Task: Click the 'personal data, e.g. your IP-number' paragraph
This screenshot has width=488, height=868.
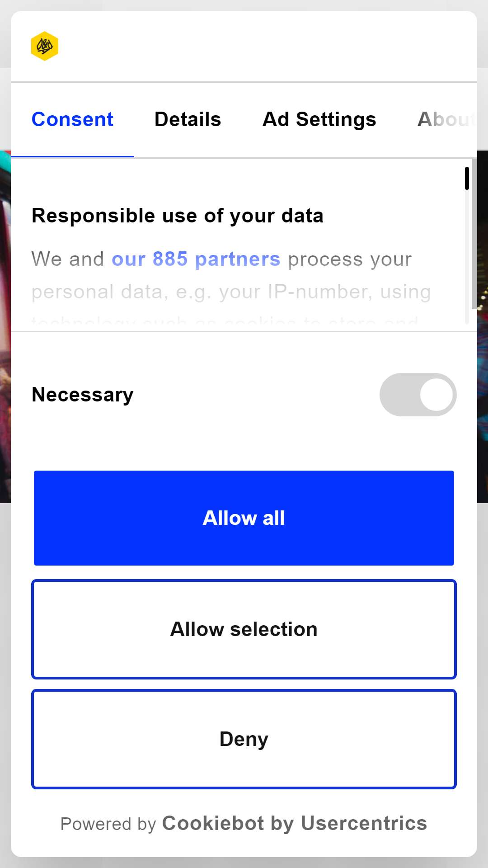Action: point(231,292)
